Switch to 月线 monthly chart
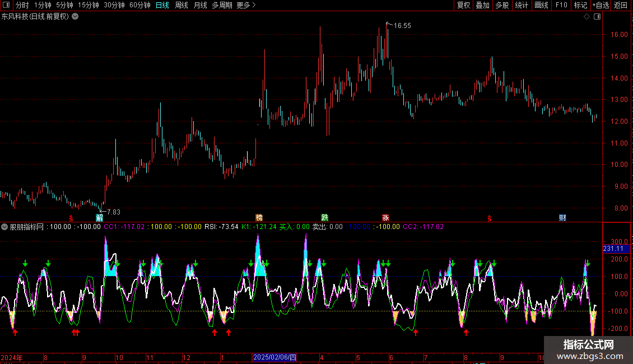 click(200, 5)
